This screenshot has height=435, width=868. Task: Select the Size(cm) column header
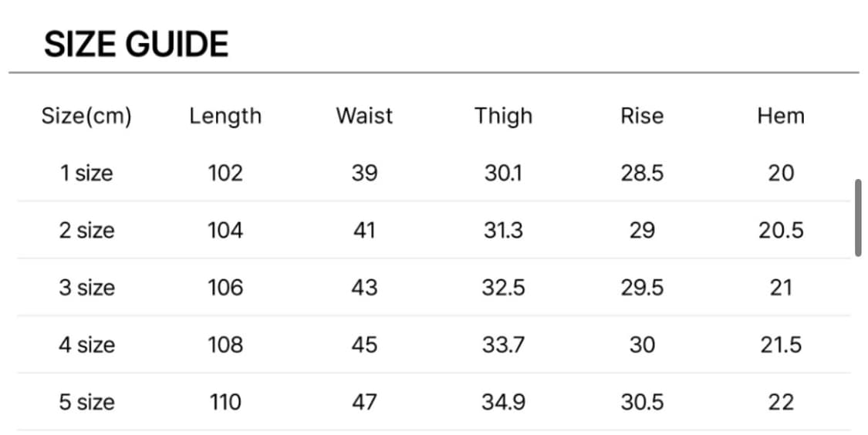[86, 116]
